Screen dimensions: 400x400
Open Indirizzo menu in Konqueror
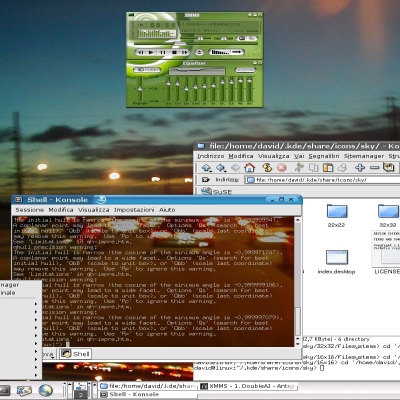point(211,156)
